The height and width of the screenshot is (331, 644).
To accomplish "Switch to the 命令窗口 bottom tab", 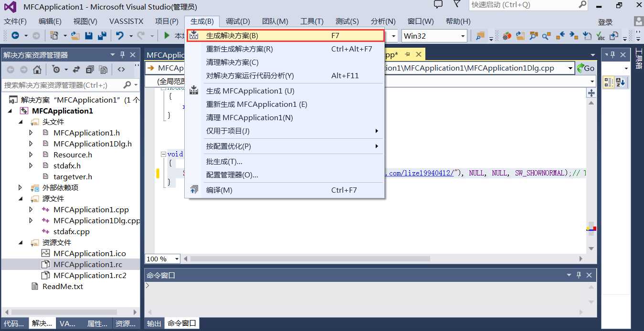I will pos(182,323).
